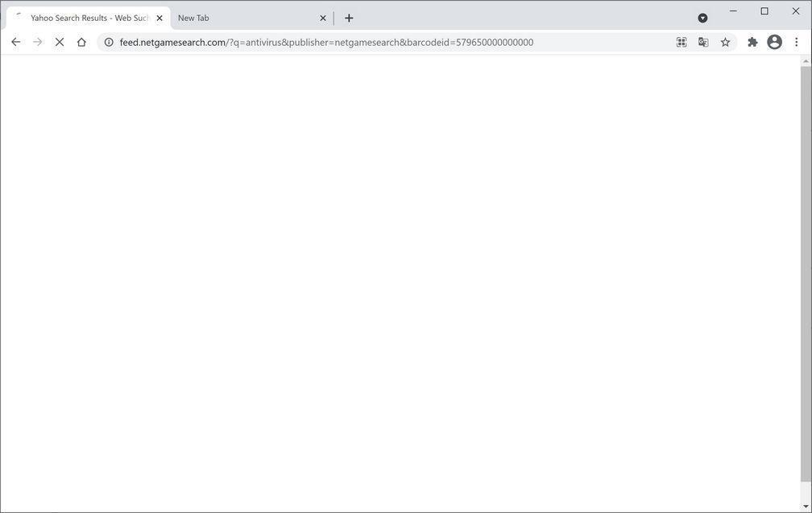Click the forward navigation arrow

(38, 43)
